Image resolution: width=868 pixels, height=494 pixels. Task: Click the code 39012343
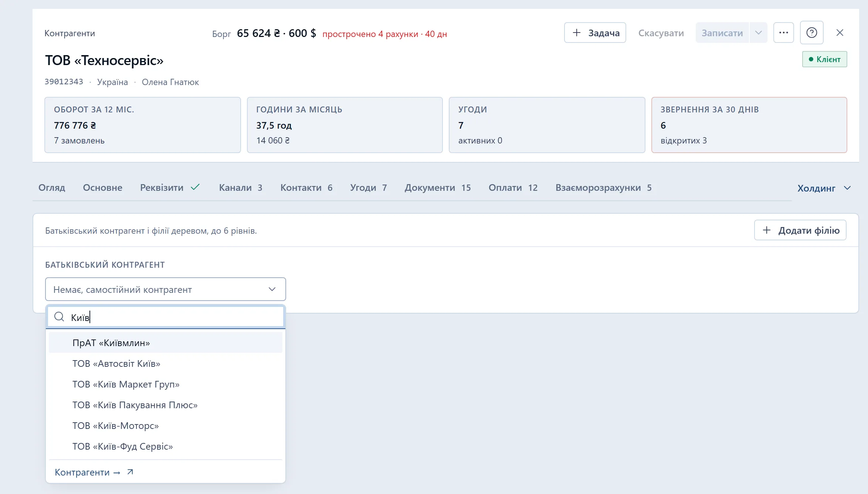(x=64, y=82)
